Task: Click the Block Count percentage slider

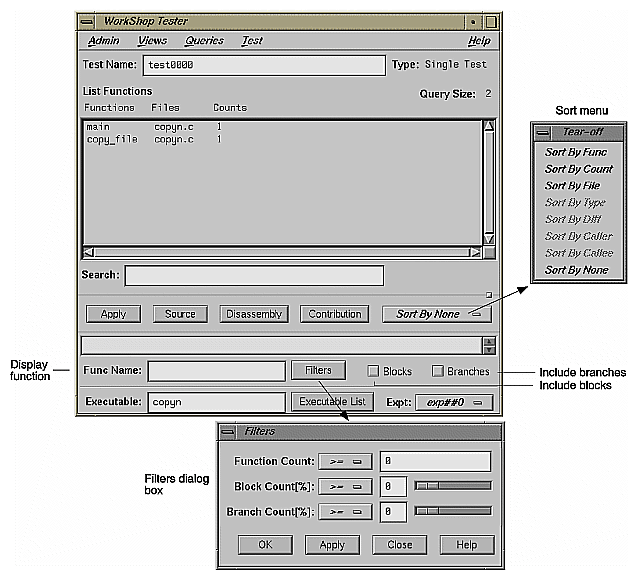Action: [x=453, y=486]
